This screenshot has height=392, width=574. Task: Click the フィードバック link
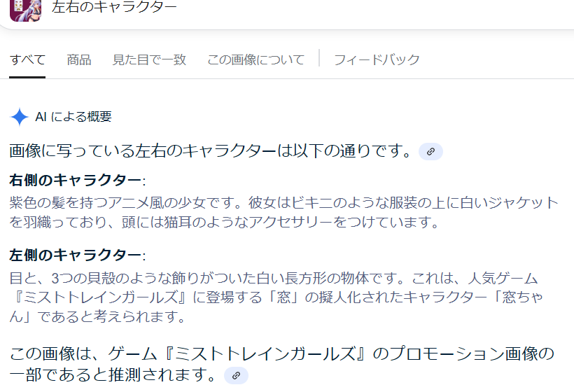click(x=377, y=59)
